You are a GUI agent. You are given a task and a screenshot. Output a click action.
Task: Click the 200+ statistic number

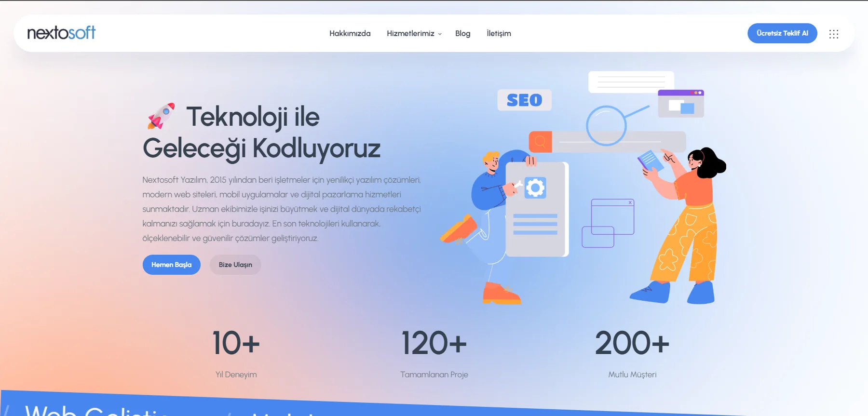[632, 343]
